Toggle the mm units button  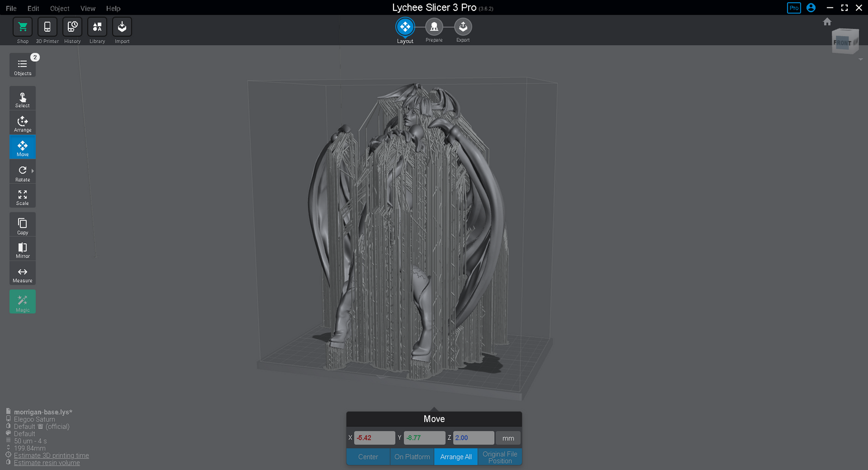pyautogui.click(x=508, y=438)
